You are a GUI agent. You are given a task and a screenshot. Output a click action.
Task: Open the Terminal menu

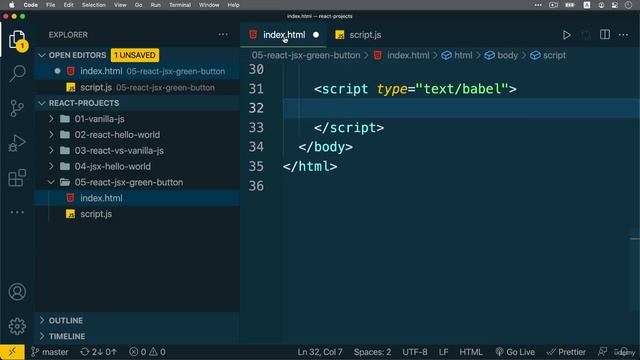[180, 5]
